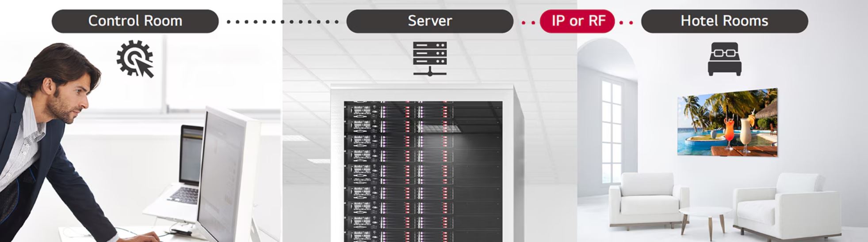Click the server rack network icon

pyautogui.click(x=429, y=59)
